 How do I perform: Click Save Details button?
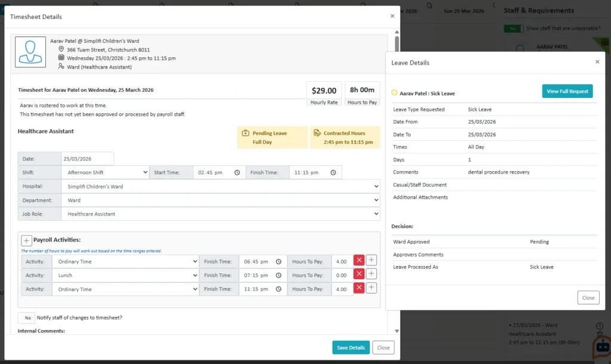(351, 347)
